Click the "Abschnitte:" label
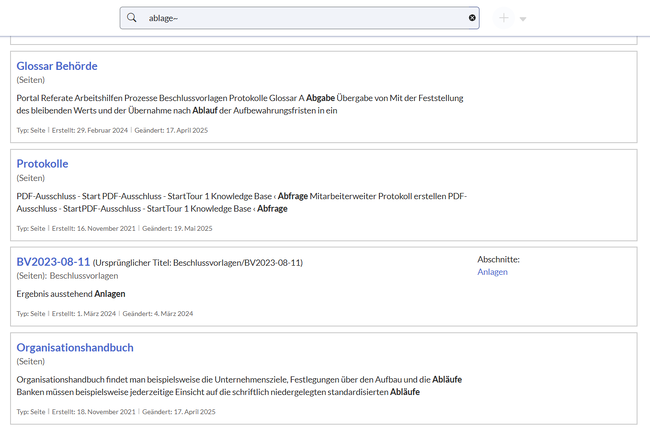This screenshot has height=429, width=650. [498, 259]
